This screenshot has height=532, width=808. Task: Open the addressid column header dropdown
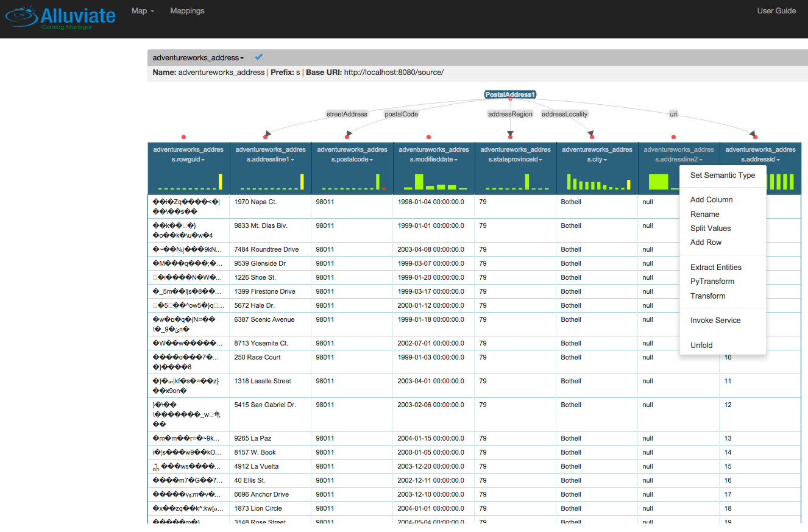click(x=760, y=159)
